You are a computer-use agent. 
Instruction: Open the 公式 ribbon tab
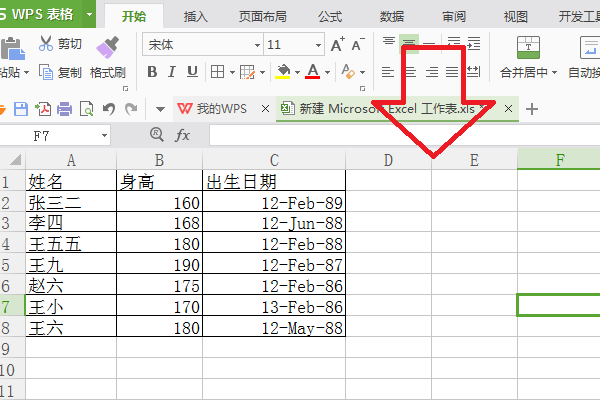click(330, 16)
